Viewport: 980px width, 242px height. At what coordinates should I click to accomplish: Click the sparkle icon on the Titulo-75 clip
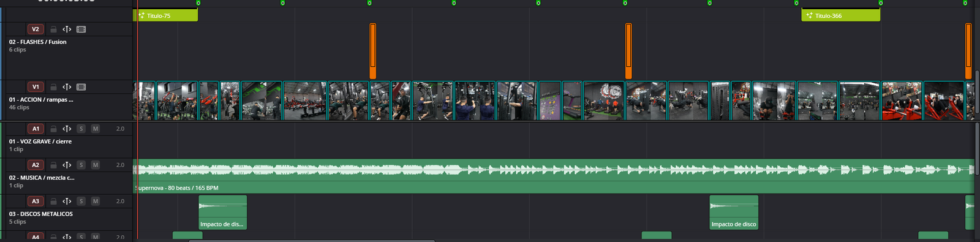point(141,15)
